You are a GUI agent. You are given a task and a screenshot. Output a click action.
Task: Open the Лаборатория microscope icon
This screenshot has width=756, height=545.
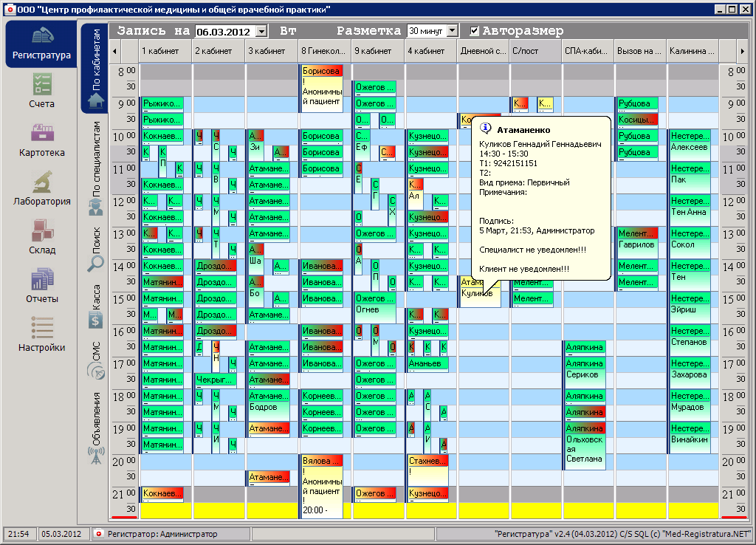click(x=42, y=182)
